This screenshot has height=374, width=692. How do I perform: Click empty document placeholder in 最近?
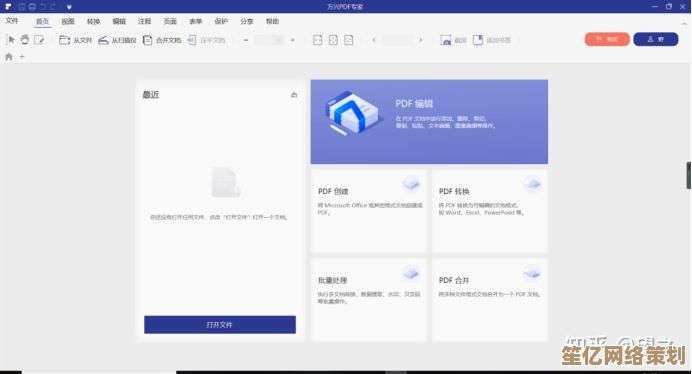click(x=226, y=181)
